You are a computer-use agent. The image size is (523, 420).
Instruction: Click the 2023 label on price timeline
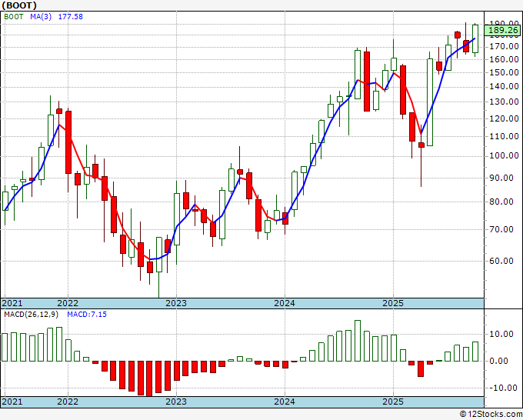click(x=176, y=303)
